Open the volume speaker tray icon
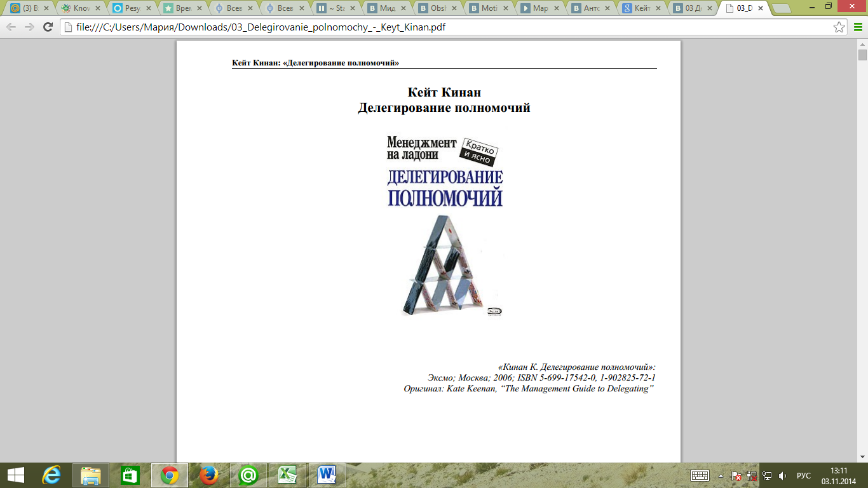 (783, 475)
